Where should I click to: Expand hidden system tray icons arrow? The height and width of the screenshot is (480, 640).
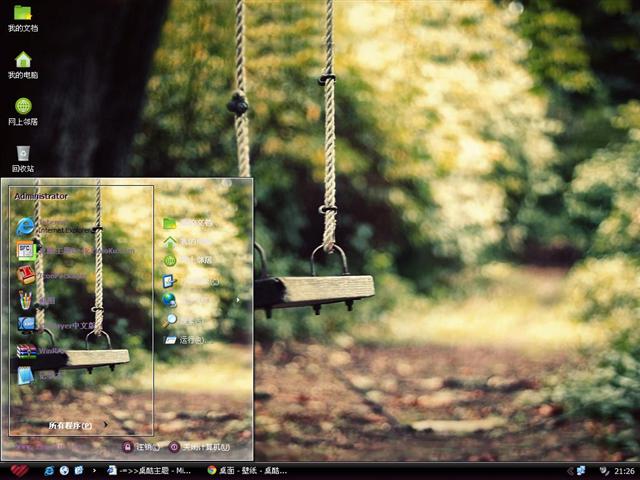(570, 471)
